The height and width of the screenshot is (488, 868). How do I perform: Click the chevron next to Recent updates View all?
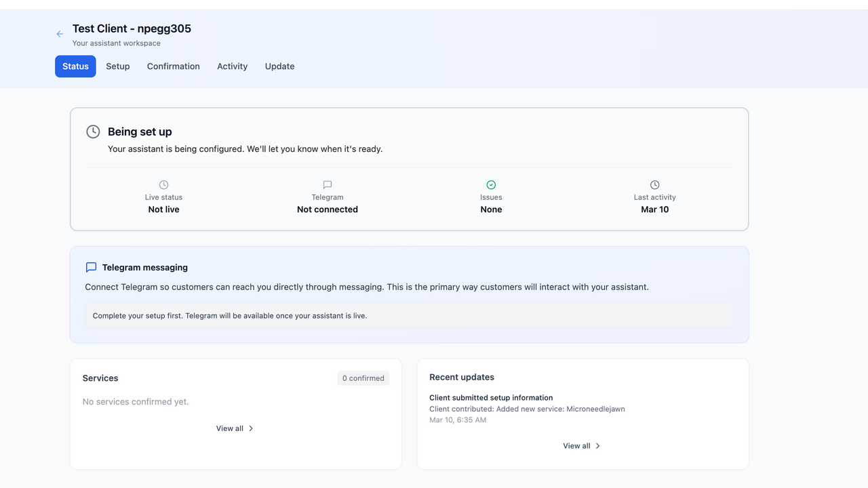597,446
